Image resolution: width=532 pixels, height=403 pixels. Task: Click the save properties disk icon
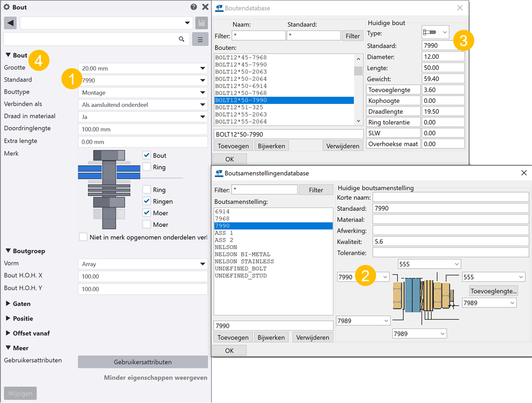click(201, 23)
